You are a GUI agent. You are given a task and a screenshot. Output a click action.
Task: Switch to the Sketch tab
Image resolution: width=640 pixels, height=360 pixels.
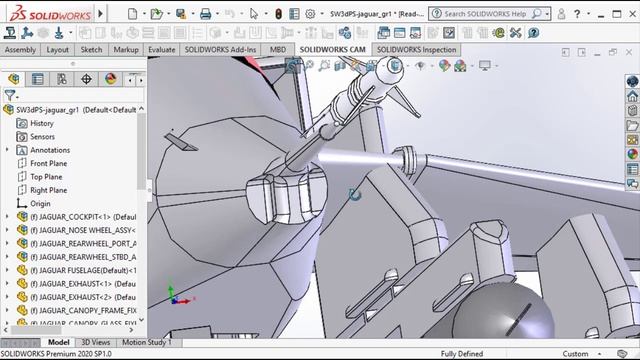point(91,50)
